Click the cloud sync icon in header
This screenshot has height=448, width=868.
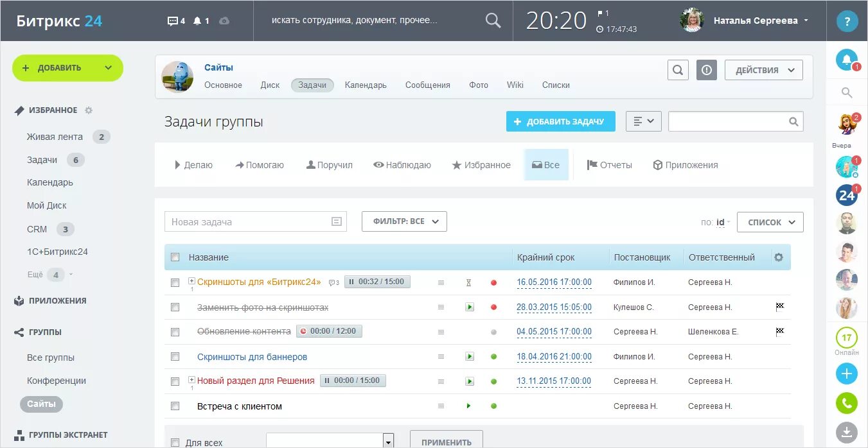224,21
